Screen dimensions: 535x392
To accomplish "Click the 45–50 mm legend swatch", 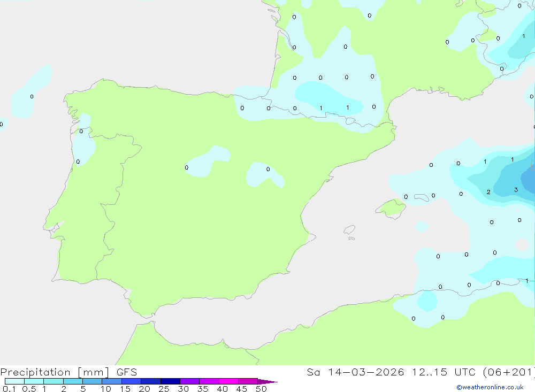I will [248, 381].
